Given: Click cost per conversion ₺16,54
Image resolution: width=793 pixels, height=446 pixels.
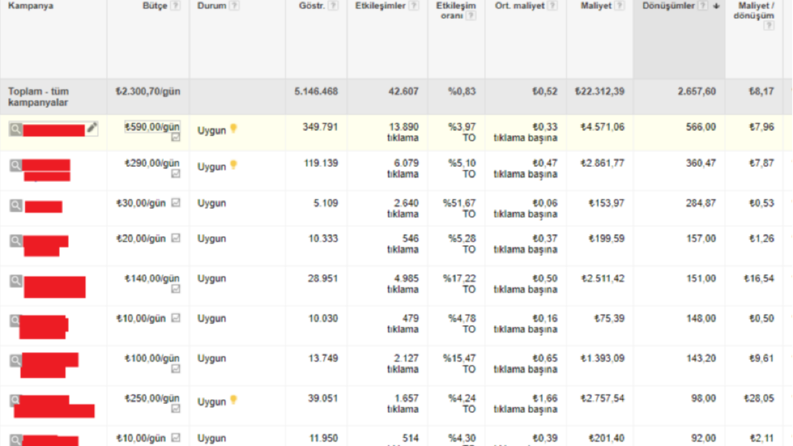Looking at the screenshot, I should pos(759,279).
